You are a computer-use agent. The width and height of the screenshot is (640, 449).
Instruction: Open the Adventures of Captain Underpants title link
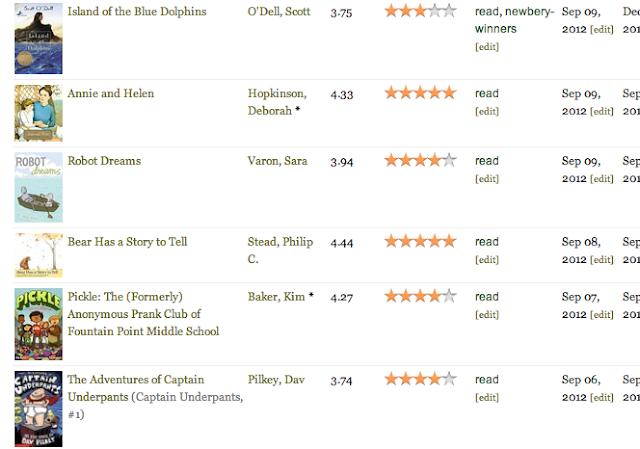(x=155, y=397)
